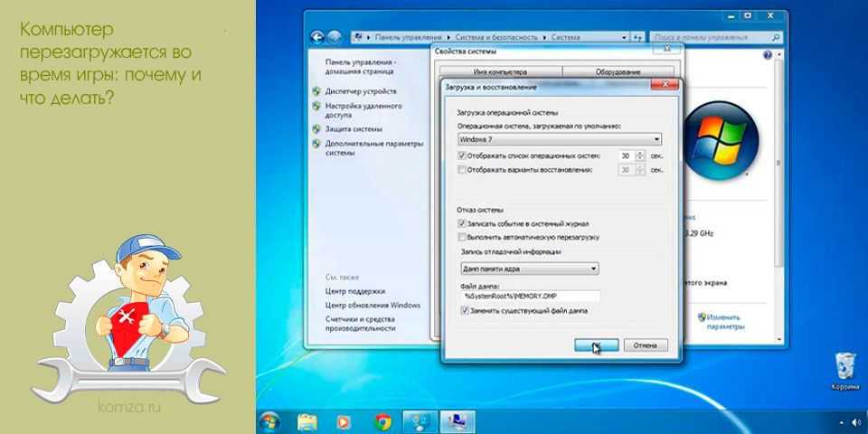Viewport: 868px width, 434px height.
Task: Click shield icon beside Device Manager
Action: (x=316, y=90)
